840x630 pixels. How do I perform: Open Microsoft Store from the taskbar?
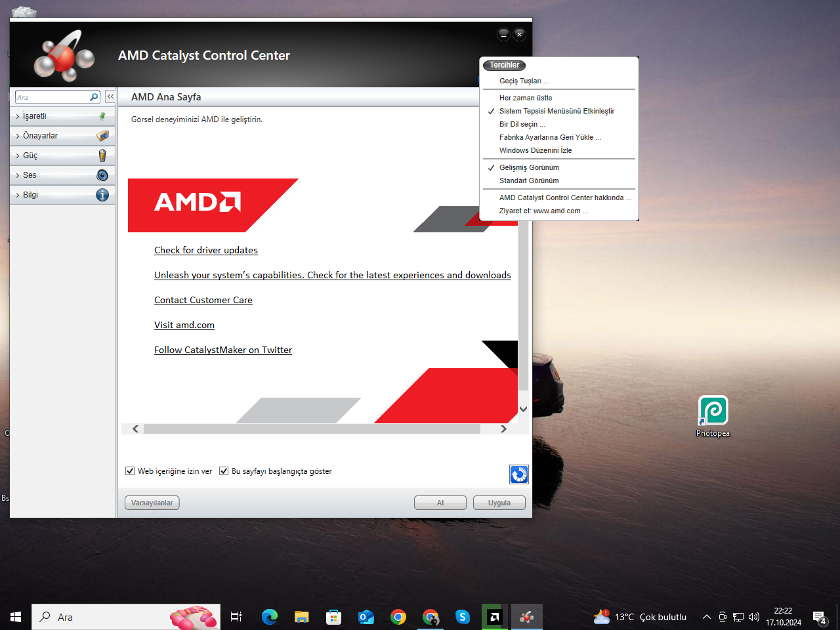[333, 617]
